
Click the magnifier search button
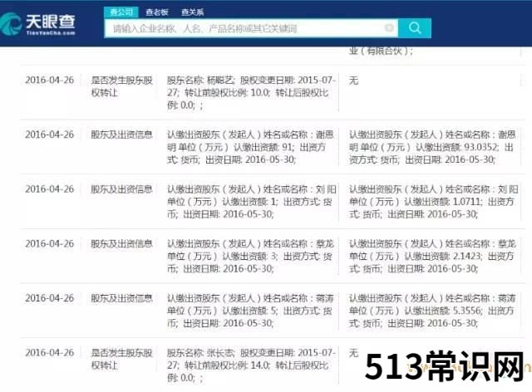click(415, 28)
